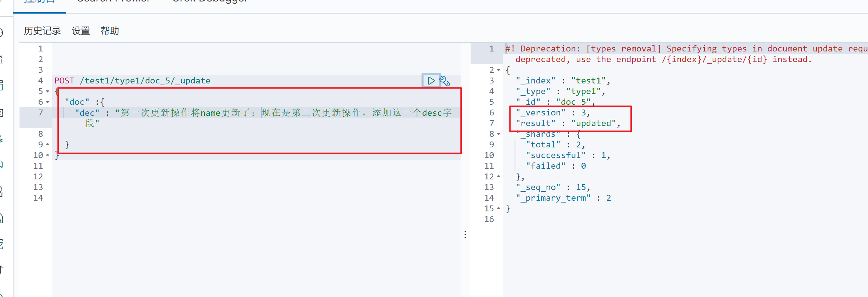This screenshot has height=297, width=868.
Task: Run the POST request with play icon
Action: 431,80
